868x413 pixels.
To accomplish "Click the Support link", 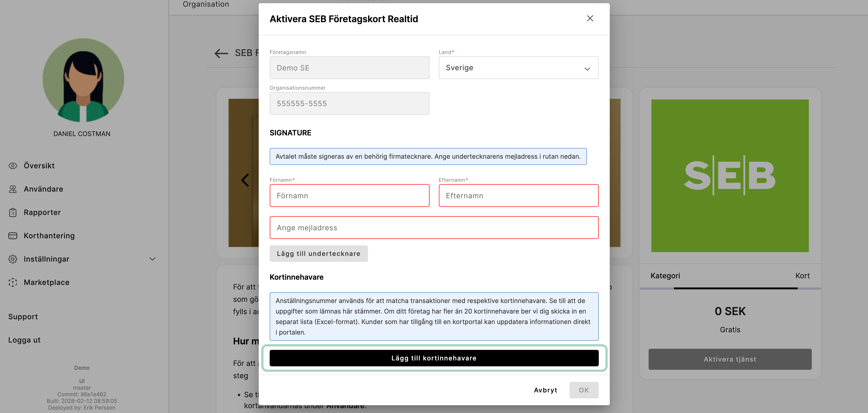I will [23, 316].
